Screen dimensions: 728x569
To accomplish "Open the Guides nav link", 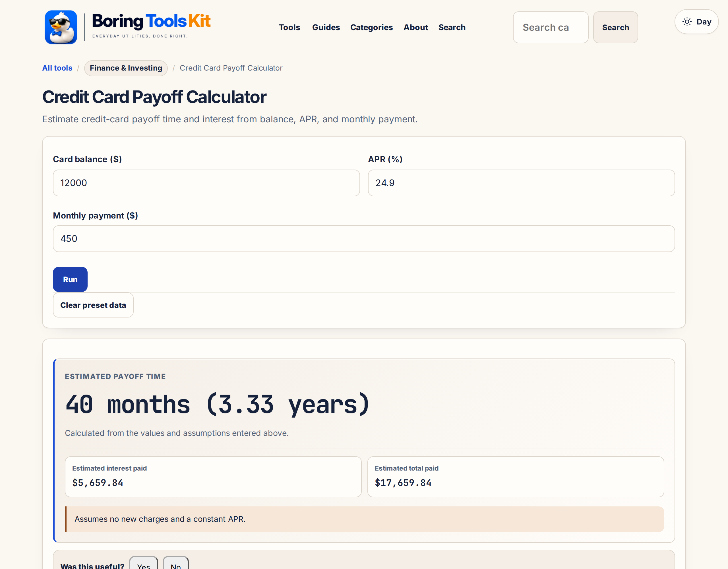I will (326, 27).
